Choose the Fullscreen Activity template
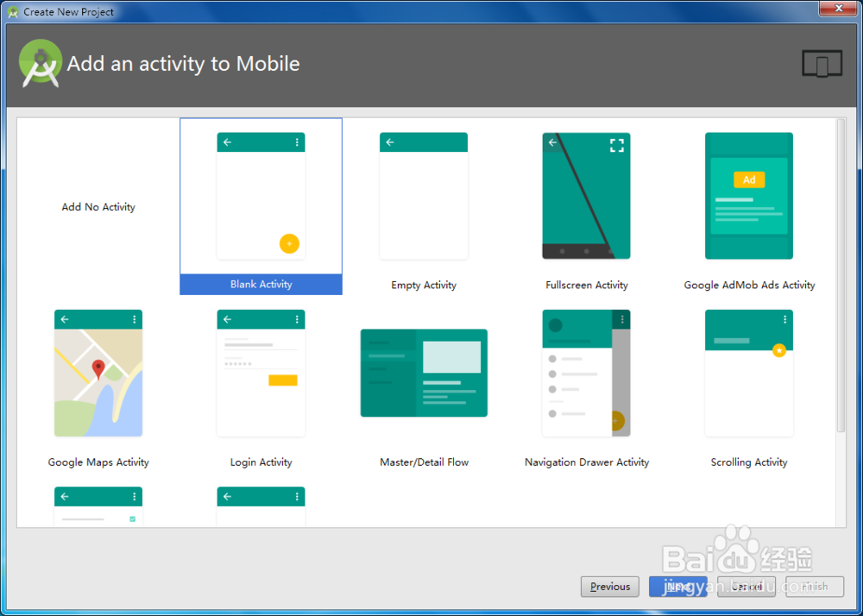The width and height of the screenshot is (863, 616). click(x=586, y=196)
